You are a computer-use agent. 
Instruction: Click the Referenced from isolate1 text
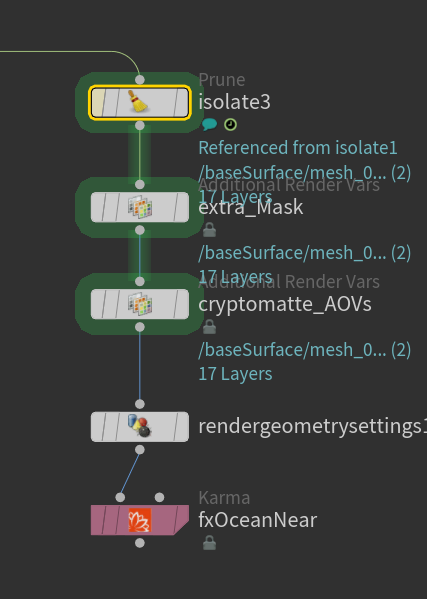tap(298, 148)
